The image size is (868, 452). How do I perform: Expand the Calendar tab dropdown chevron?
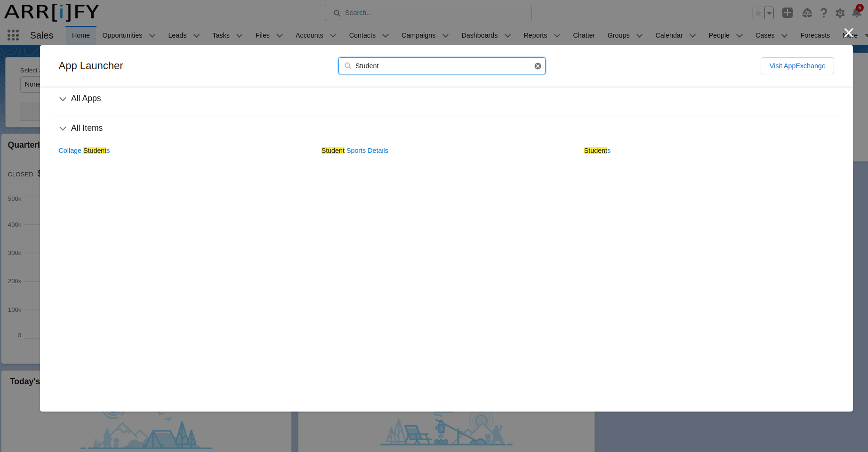point(692,36)
